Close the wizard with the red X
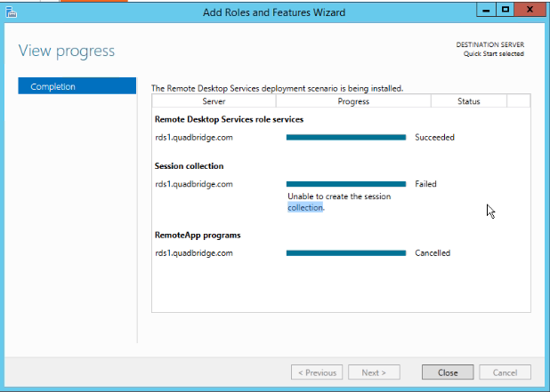Viewport: 550px width, 392px height. click(530, 10)
